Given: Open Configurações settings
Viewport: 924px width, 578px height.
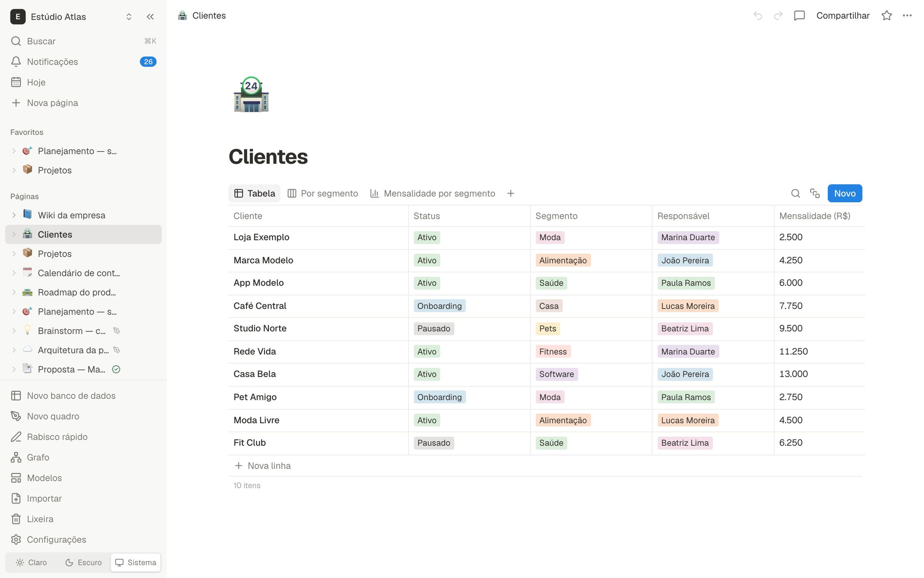Looking at the screenshot, I should 83,539.
